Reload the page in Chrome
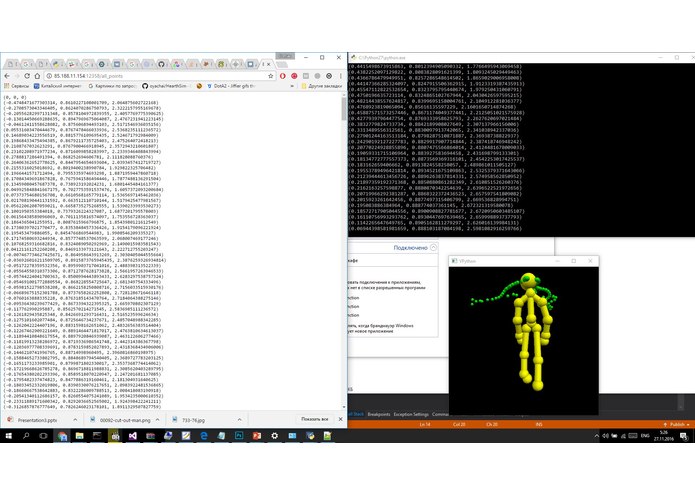 27,76
